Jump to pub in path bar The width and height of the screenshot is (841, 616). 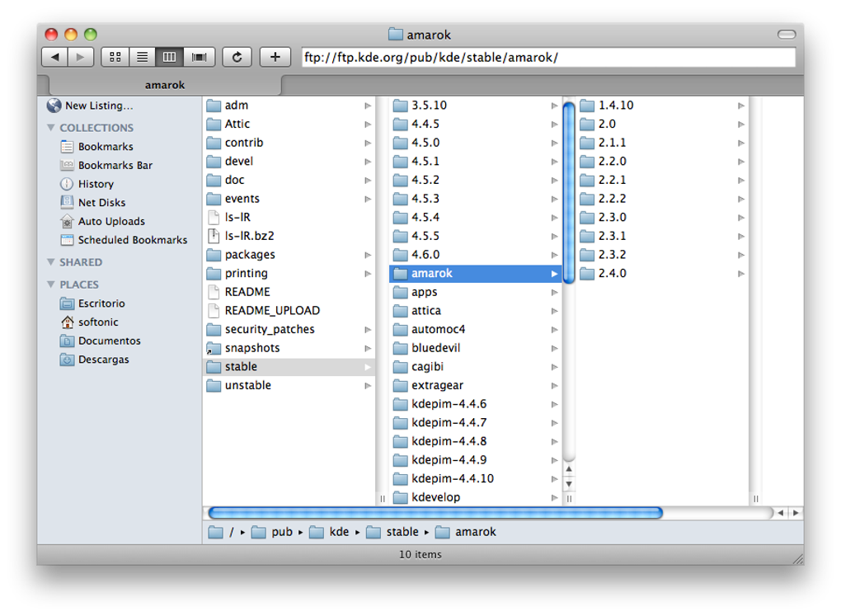pyautogui.click(x=272, y=532)
